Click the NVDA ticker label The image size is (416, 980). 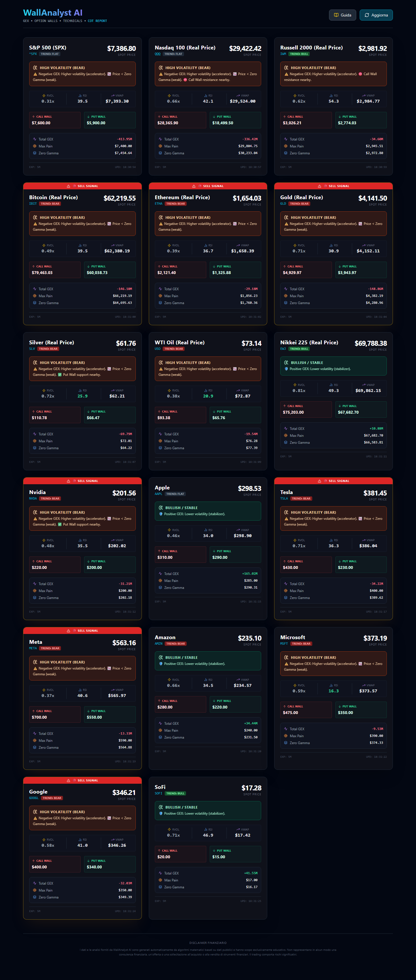click(33, 498)
